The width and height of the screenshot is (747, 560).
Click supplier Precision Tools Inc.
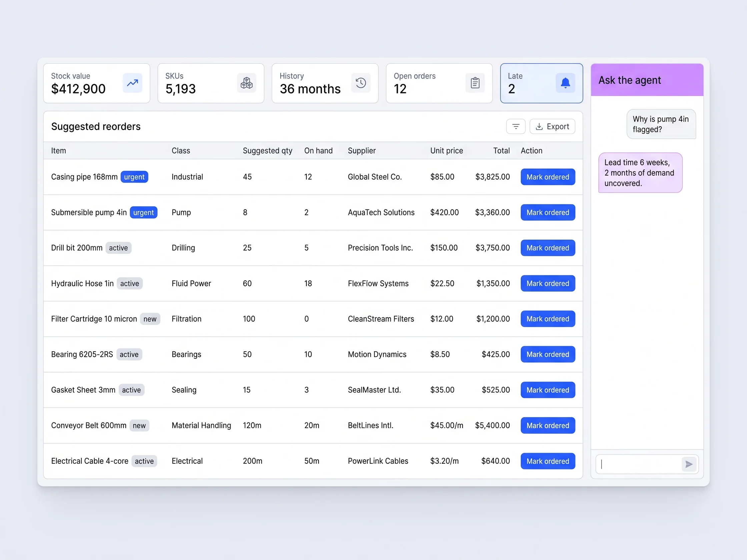[x=381, y=248]
